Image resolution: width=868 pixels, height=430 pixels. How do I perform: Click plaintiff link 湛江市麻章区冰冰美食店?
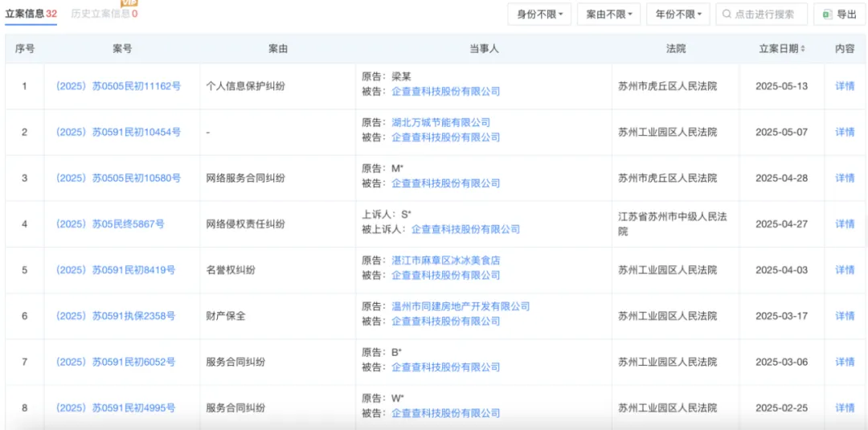tap(445, 260)
